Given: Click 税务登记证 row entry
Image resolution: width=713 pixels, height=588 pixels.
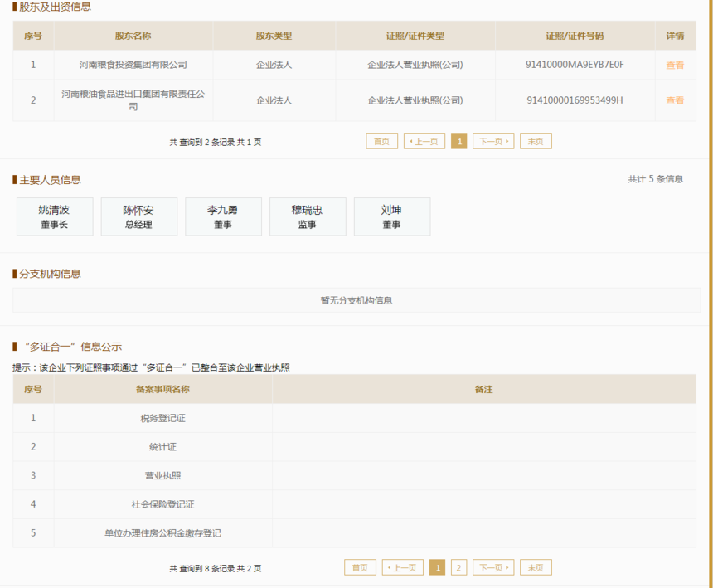Looking at the screenshot, I should (x=162, y=418).
